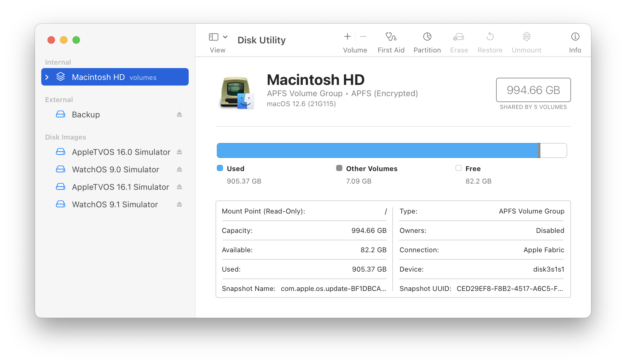Click the WatchOS 9.1 Simulator drive icon
Viewport: 626px width, 364px height.
click(x=61, y=204)
